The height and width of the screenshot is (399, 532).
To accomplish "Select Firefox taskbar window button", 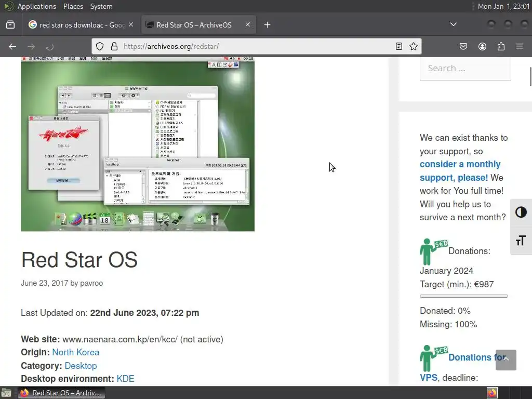I will pos(61,393).
